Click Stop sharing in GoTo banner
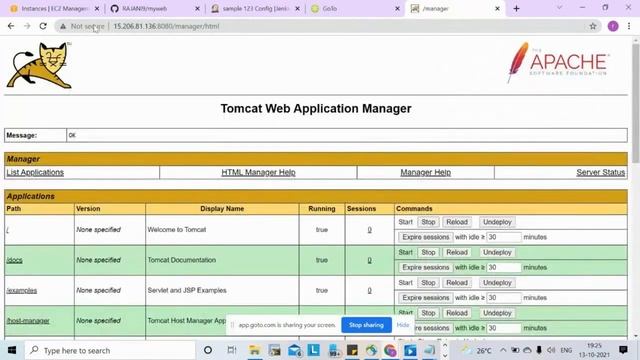 (x=366, y=325)
